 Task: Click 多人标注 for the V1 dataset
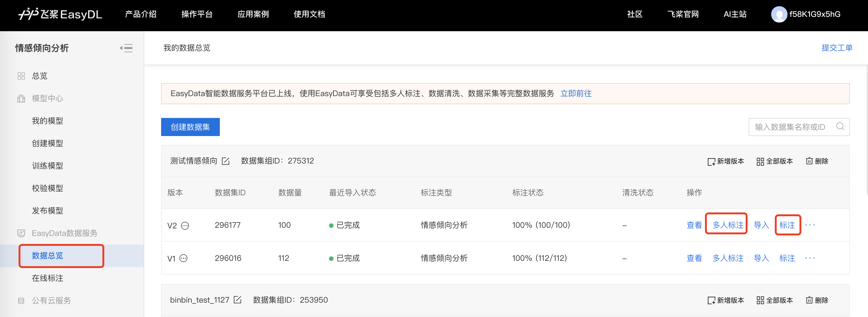click(x=728, y=258)
